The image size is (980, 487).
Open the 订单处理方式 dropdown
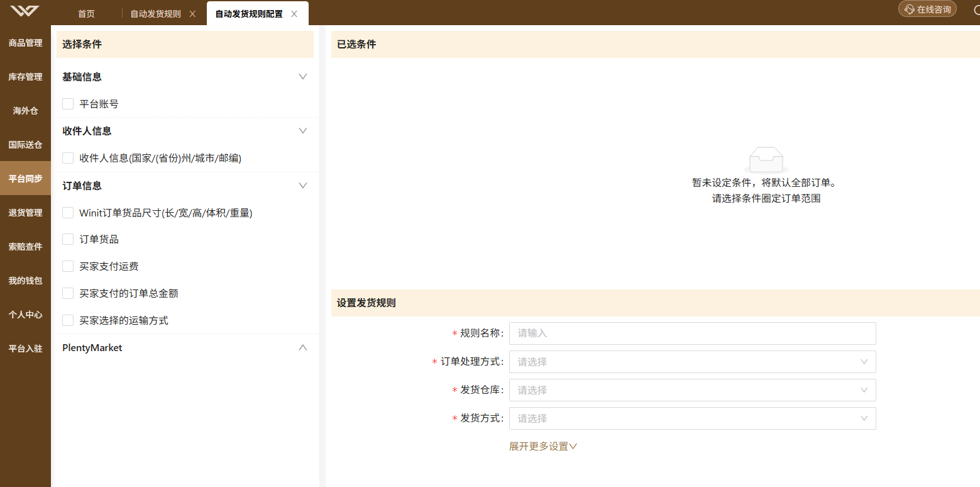[x=692, y=362]
